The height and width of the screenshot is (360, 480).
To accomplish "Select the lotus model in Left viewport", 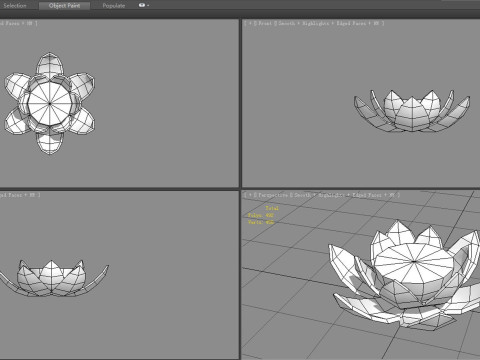I will coord(52,278).
